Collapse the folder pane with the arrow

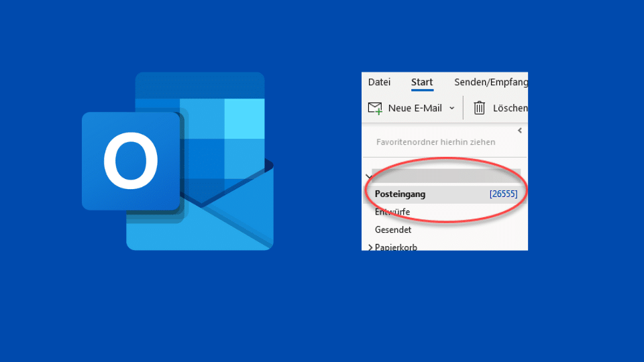(519, 131)
